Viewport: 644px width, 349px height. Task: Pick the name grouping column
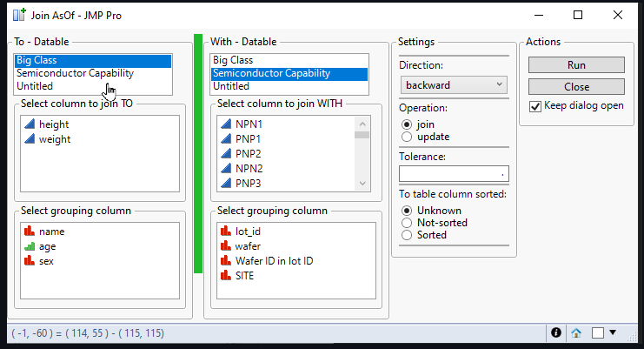(51, 232)
